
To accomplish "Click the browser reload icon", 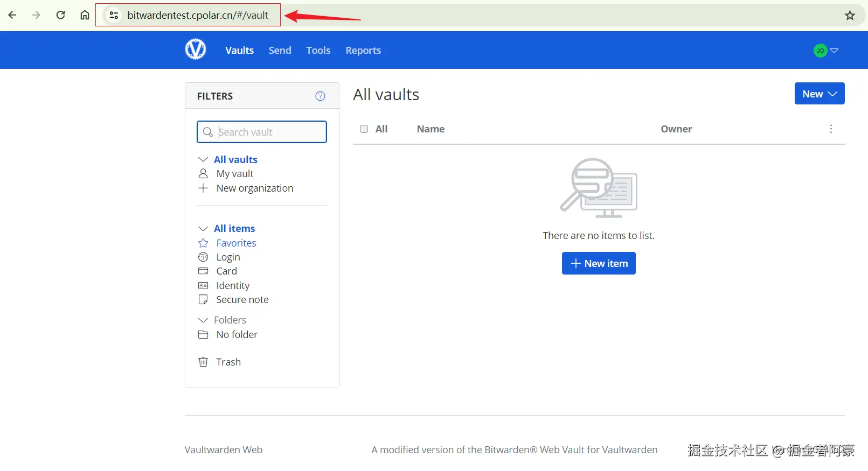I will (60, 15).
